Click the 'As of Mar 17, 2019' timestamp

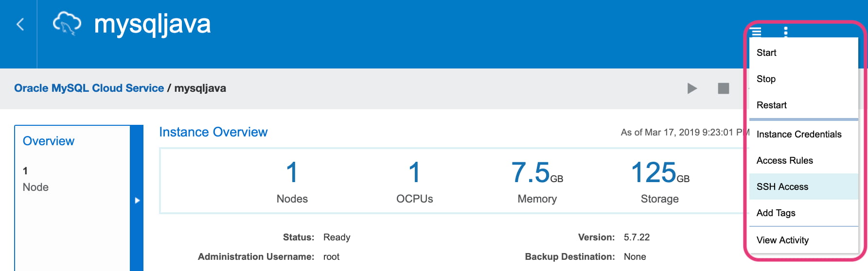(685, 132)
